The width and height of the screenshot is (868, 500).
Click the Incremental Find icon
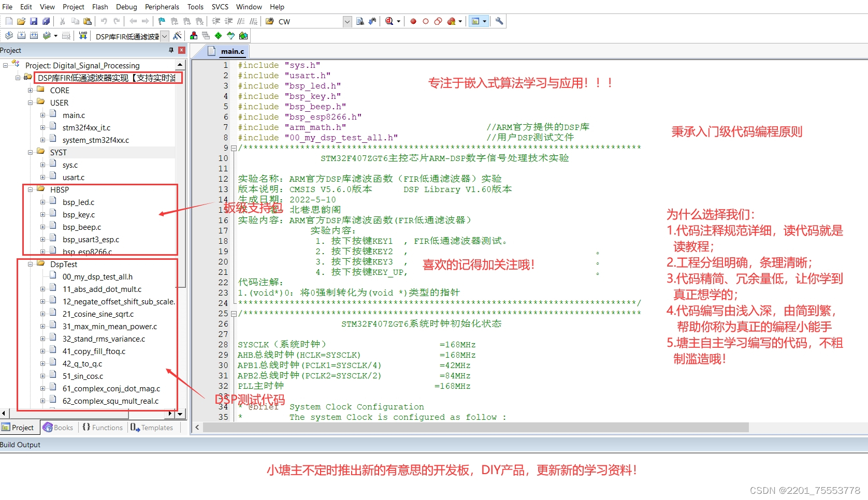click(372, 21)
